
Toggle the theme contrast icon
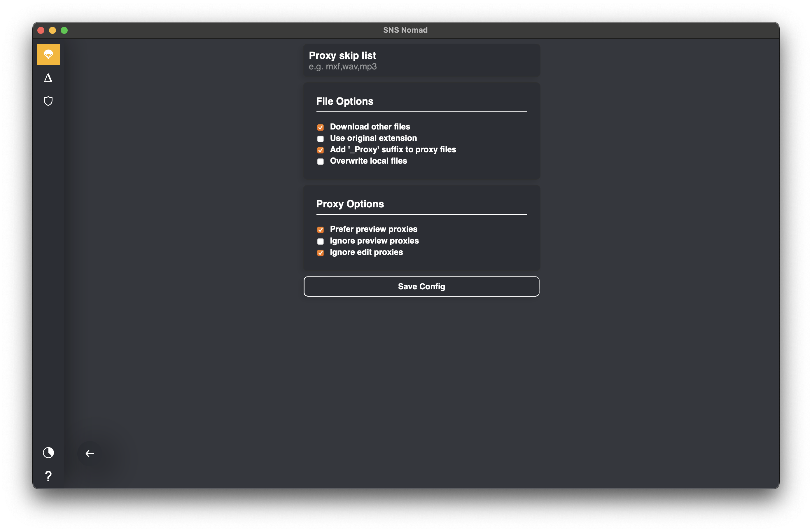[48, 453]
